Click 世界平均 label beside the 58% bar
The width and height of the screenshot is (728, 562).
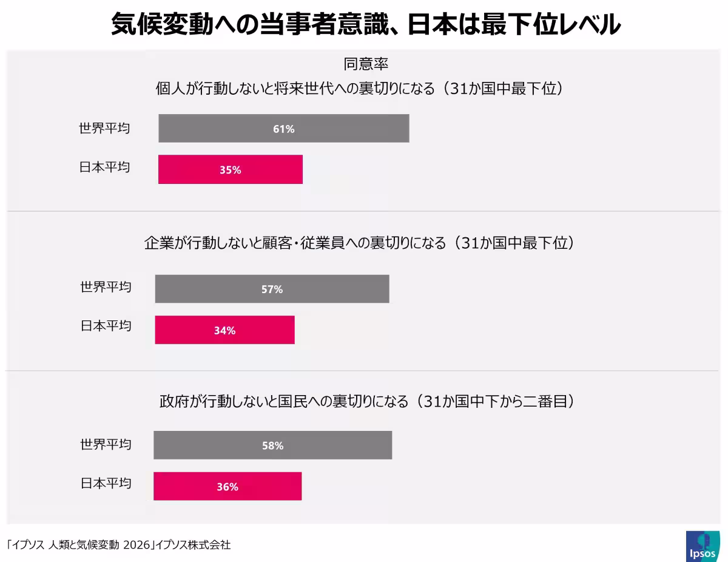(106, 444)
